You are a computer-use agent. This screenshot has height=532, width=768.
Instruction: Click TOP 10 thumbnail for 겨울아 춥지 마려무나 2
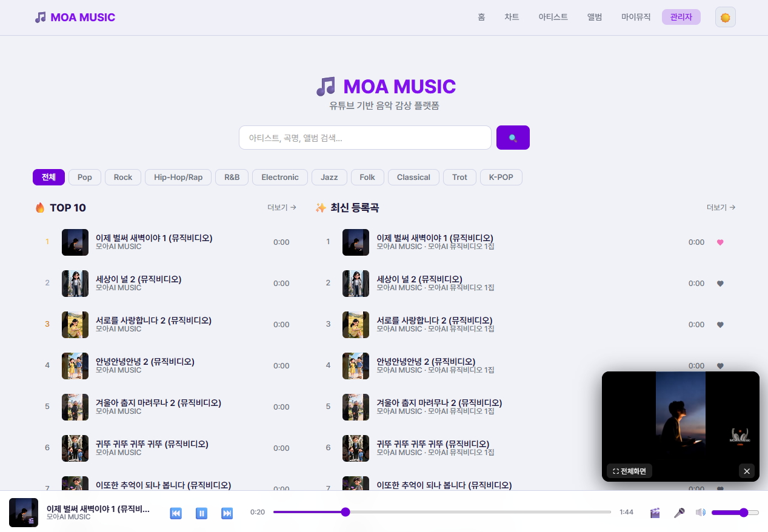(75, 407)
